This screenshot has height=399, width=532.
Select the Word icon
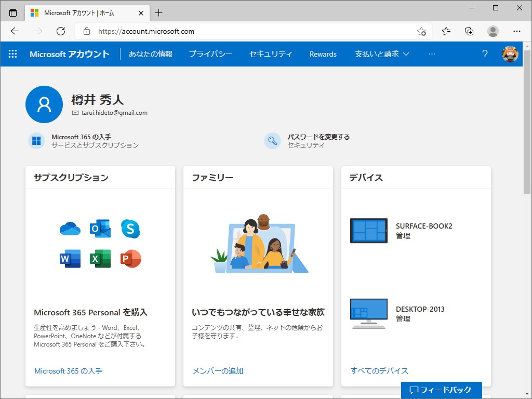[x=70, y=259]
